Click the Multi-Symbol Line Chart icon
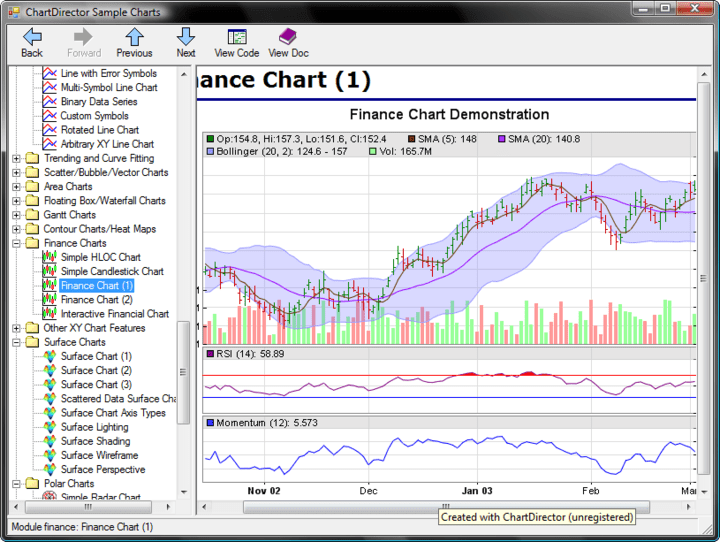This screenshot has width=720, height=542. pyautogui.click(x=50, y=87)
